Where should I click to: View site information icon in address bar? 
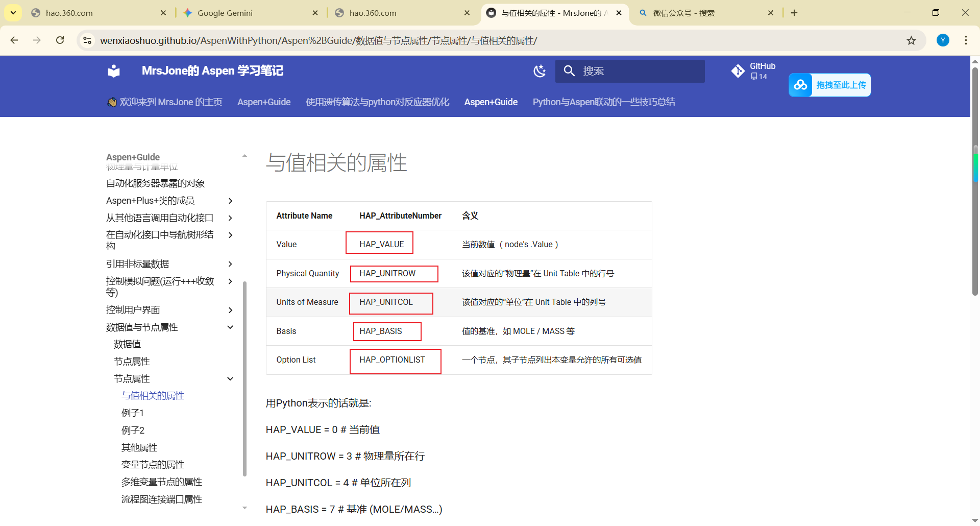[88, 40]
